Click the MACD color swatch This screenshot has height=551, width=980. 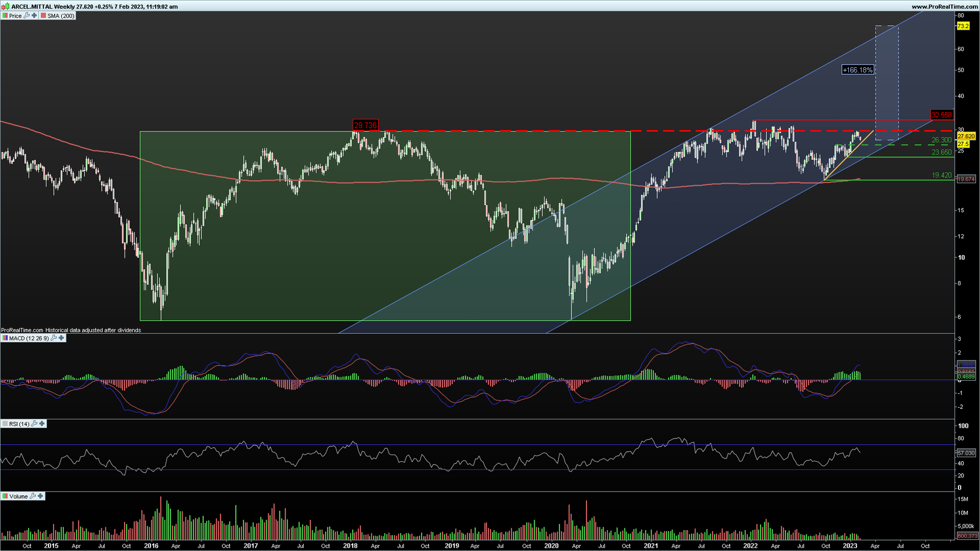click(x=5, y=338)
